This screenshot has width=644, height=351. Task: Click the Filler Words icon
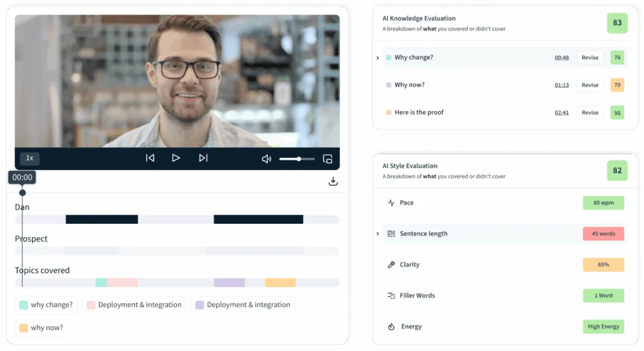[x=391, y=296]
